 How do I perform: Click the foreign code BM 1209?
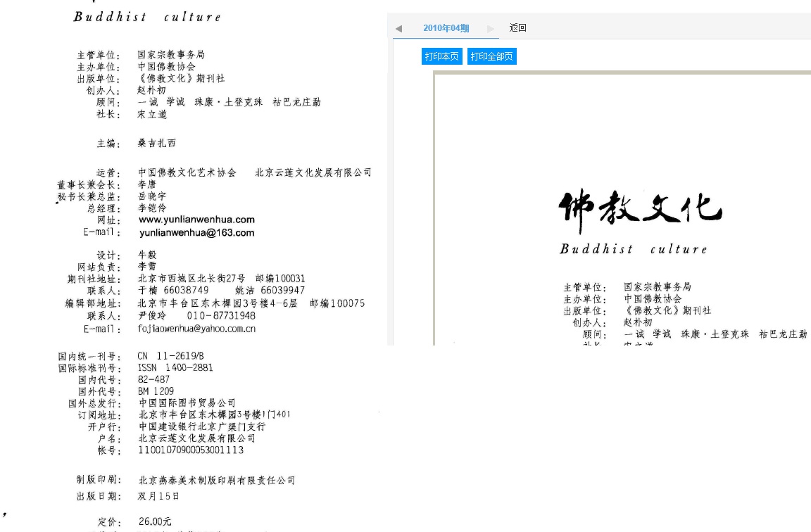pyautogui.click(x=156, y=391)
